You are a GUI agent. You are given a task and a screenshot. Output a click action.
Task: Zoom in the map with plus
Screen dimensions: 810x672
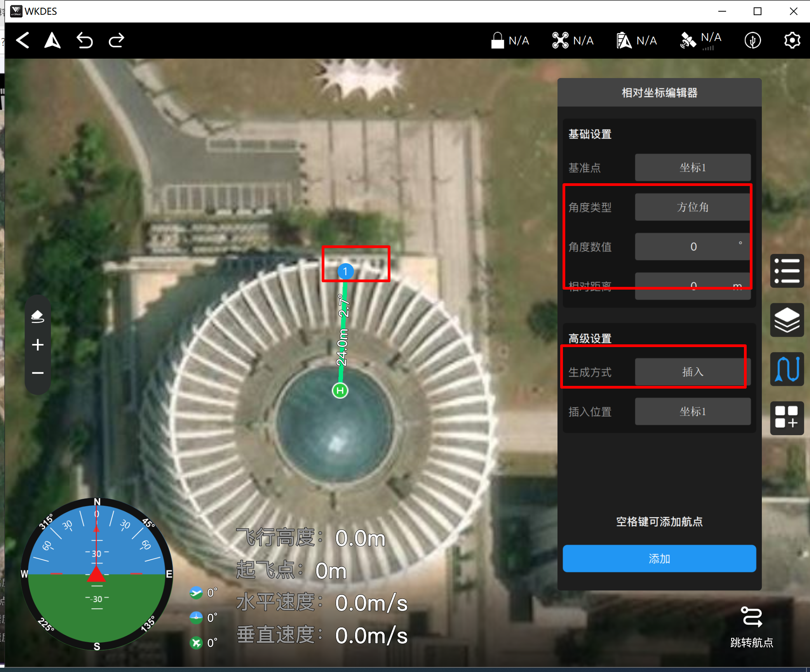click(x=38, y=345)
